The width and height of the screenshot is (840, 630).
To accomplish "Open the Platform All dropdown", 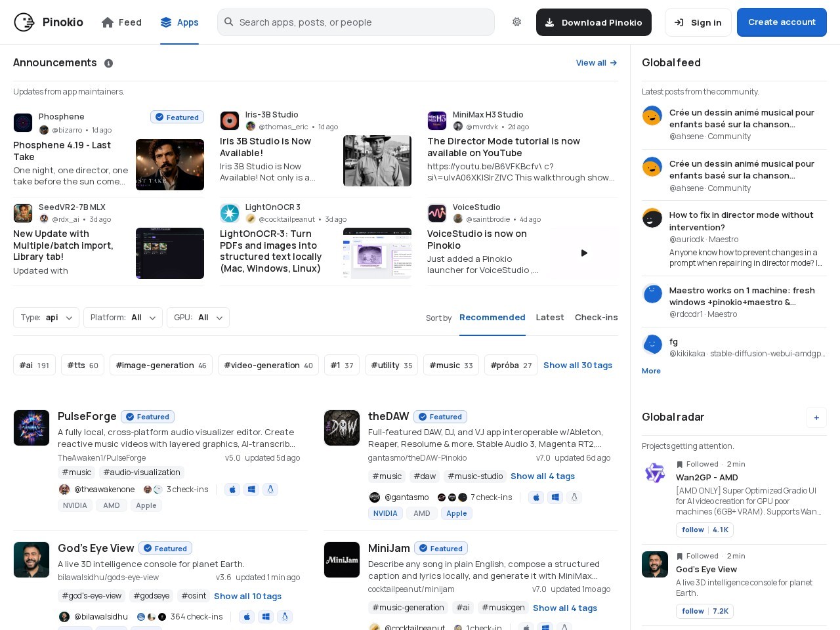I will coord(123,318).
